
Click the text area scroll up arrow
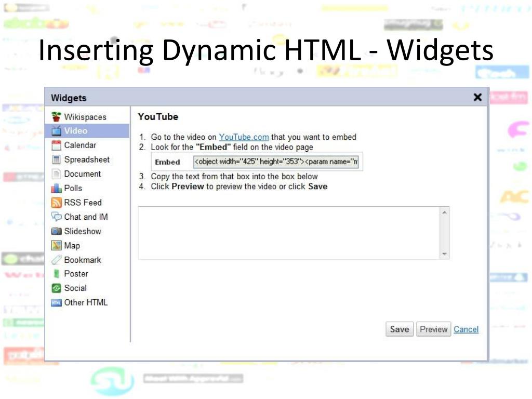(x=445, y=212)
